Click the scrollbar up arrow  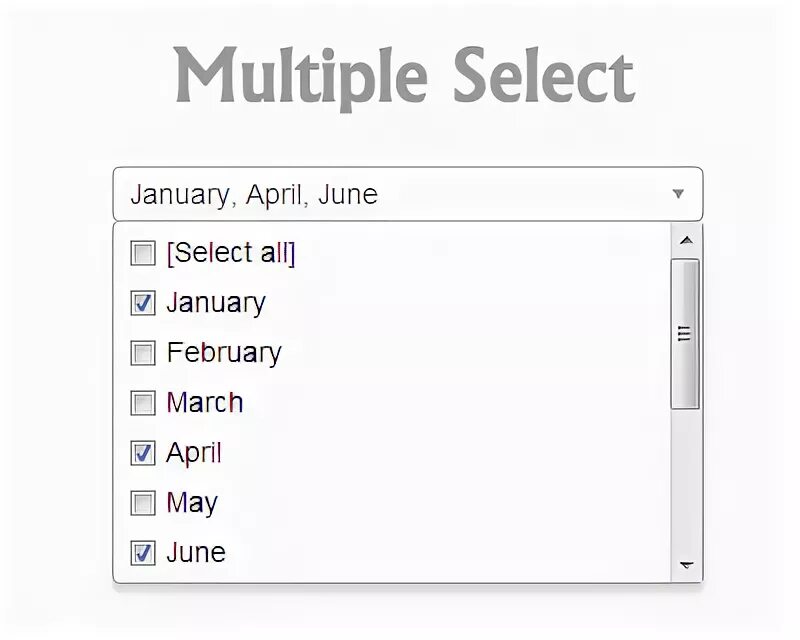685,240
